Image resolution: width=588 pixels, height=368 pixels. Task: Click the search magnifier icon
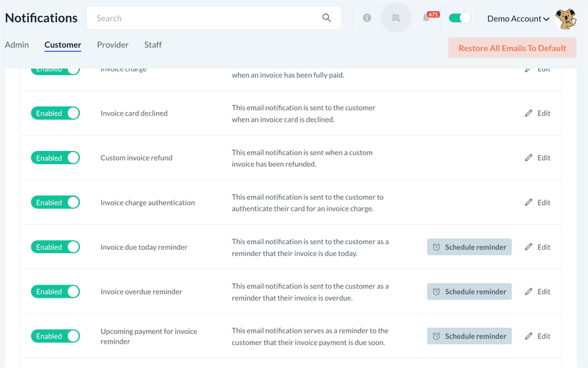coord(327,18)
